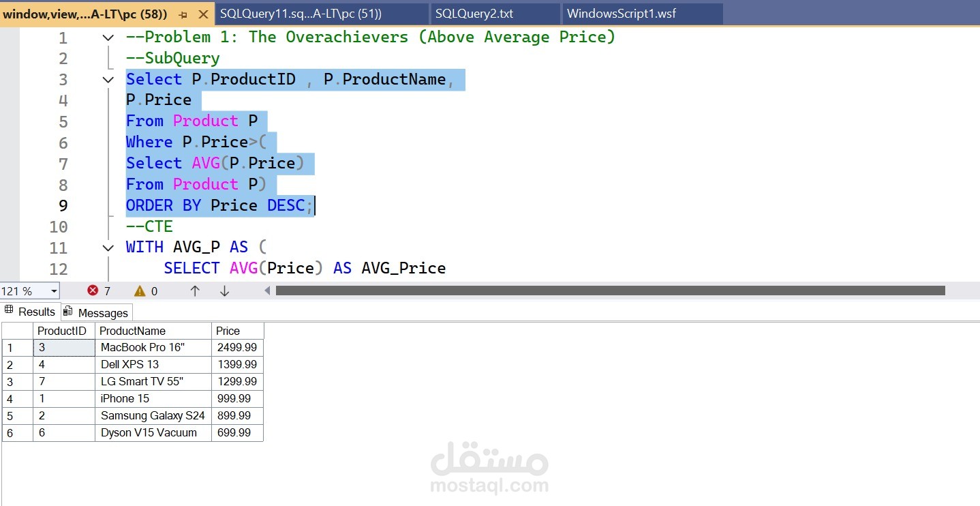Image resolution: width=980 pixels, height=506 pixels.
Task: Click the price cell '699.99'
Action: point(237,433)
